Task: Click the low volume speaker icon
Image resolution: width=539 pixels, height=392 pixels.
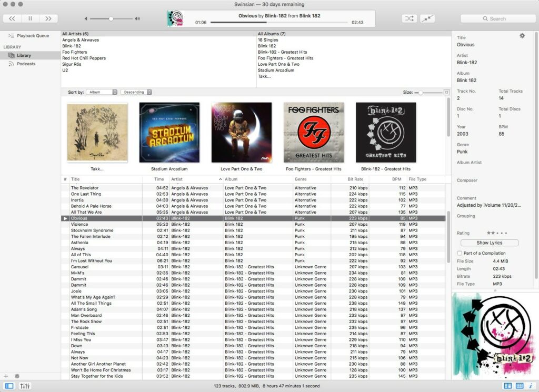Action: click(x=86, y=18)
